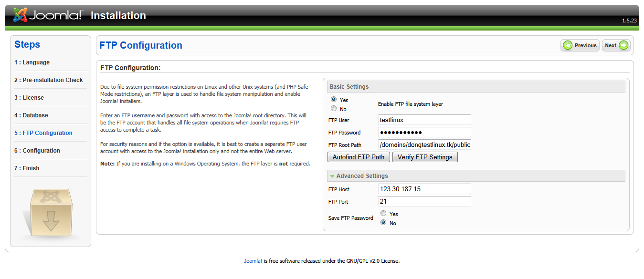Click the 'FTP Configuration:' section subheading
This screenshot has height=279, width=644.
point(130,68)
